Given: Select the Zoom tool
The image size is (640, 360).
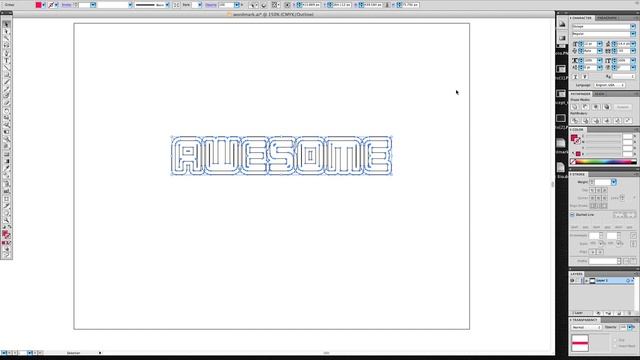Looking at the screenshot, I should (x=6, y=220).
